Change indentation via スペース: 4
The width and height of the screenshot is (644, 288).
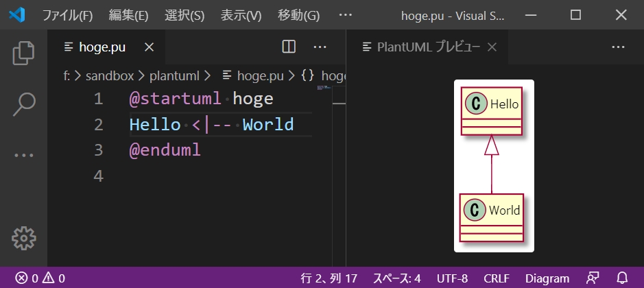coord(396,278)
